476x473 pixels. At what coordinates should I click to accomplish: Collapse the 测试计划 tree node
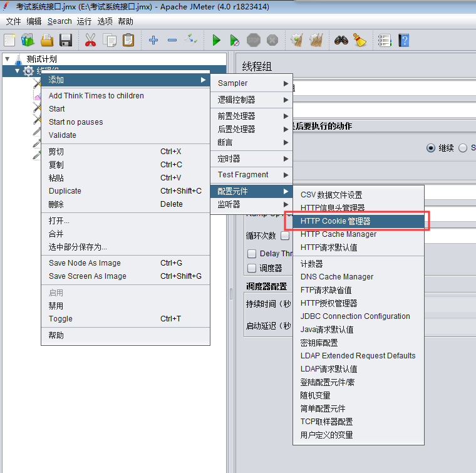pos(8,59)
